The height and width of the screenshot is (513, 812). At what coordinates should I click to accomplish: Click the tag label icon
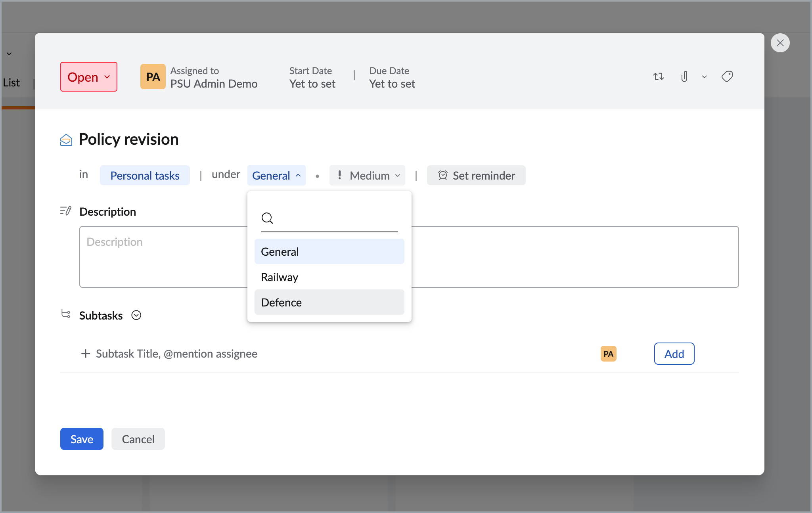point(727,77)
